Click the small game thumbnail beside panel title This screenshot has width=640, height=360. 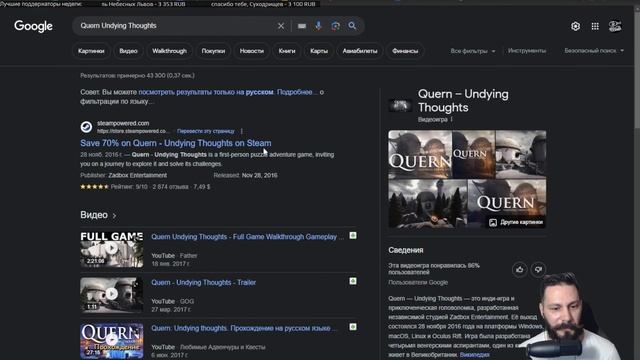[400, 106]
